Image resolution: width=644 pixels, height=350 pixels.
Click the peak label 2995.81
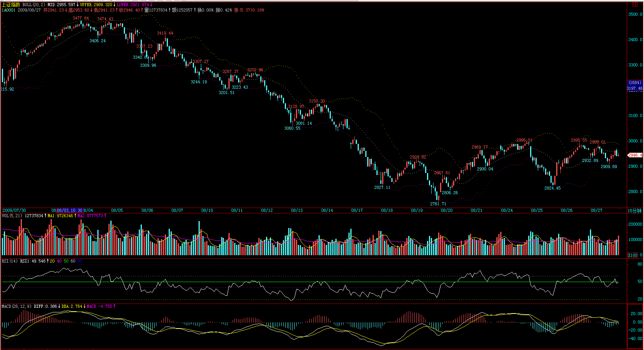coord(524,140)
